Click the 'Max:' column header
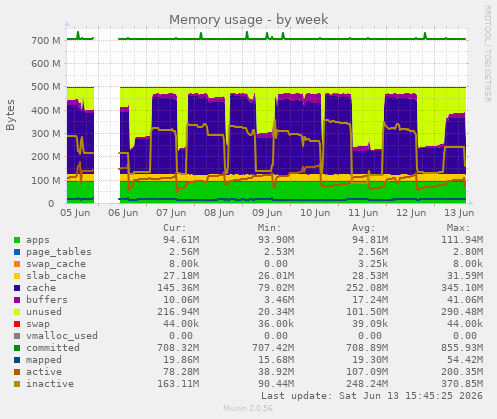The height and width of the screenshot is (419, 497). [x=458, y=228]
